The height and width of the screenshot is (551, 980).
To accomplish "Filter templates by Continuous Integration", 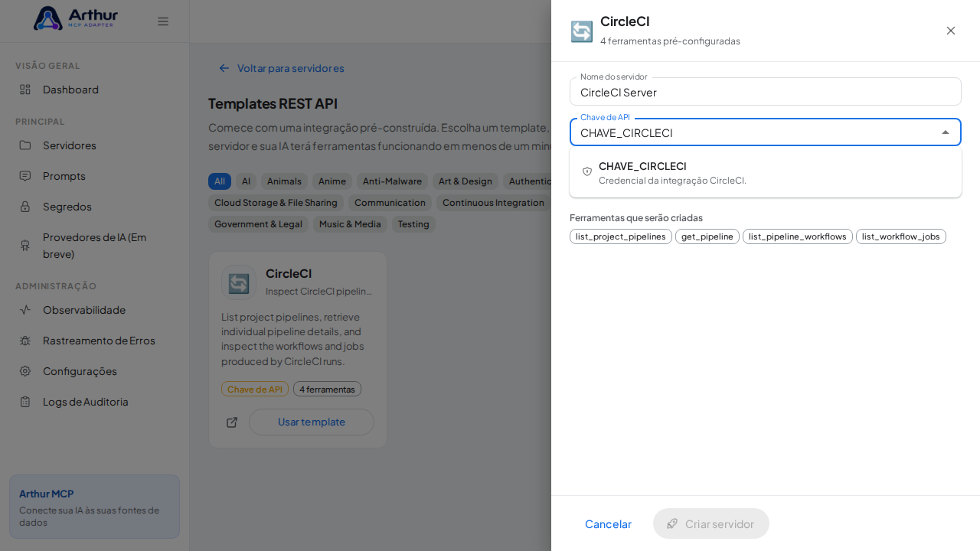I will point(494,203).
